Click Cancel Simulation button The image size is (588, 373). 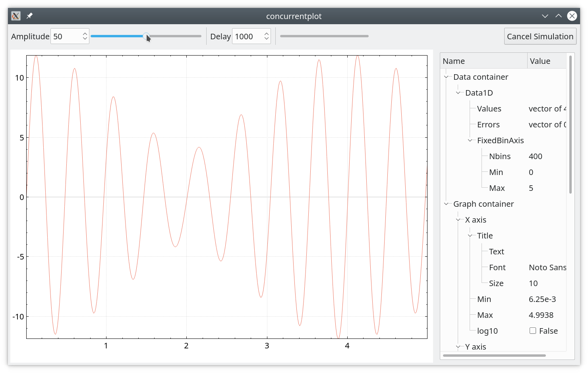540,36
